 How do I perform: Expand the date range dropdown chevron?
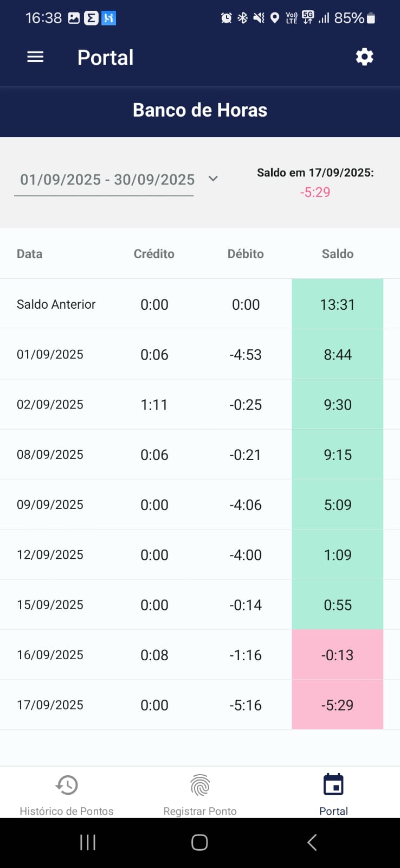coord(213,178)
